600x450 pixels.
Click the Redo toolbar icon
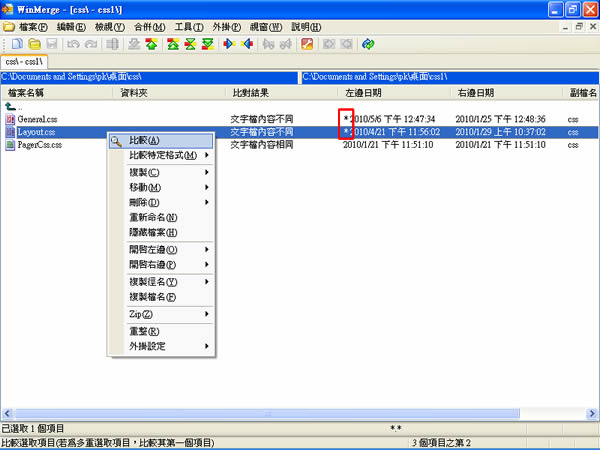(x=91, y=44)
